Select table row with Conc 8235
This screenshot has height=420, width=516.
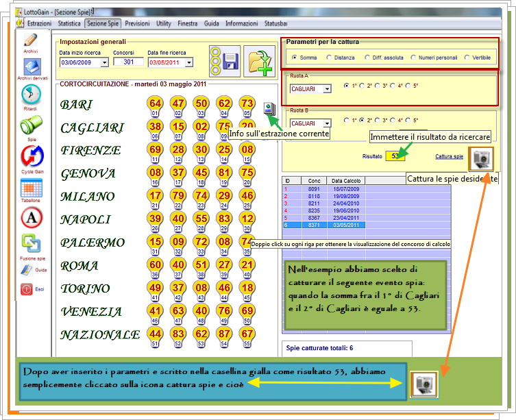coord(367,210)
